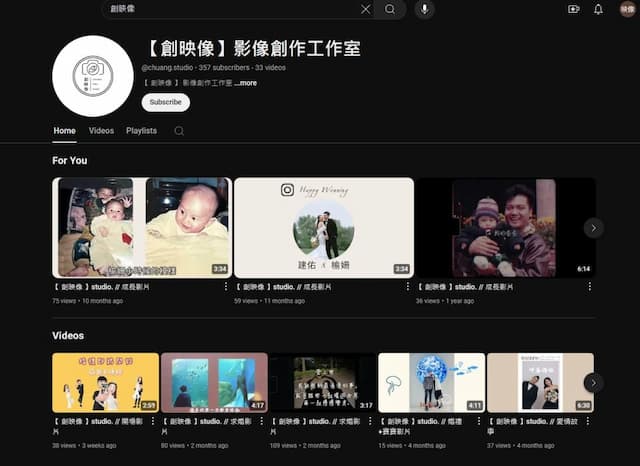Open options menu for first For You video
The height and width of the screenshot is (466, 640).
(x=226, y=286)
